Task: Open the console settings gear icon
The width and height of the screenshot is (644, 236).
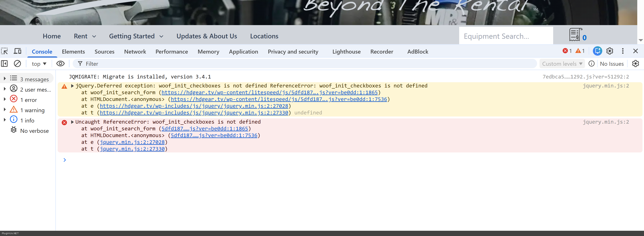Action: [x=635, y=64]
